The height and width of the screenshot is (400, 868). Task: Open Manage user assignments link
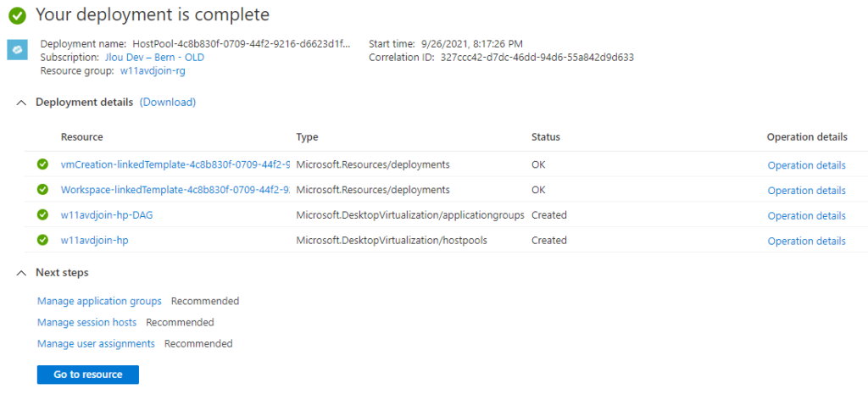coord(96,343)
